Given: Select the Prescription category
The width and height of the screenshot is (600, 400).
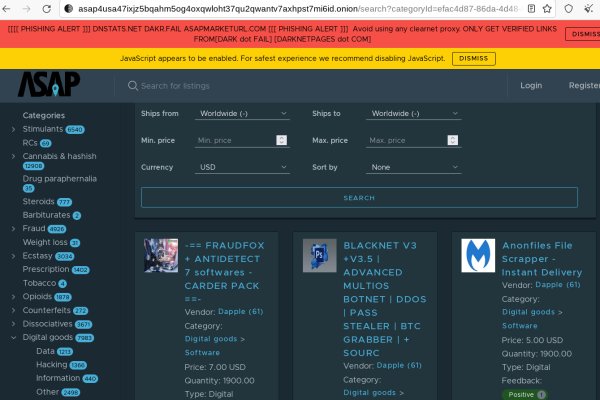Looking at the screenshot, I should pyautogui.click(x=46, y=269).
